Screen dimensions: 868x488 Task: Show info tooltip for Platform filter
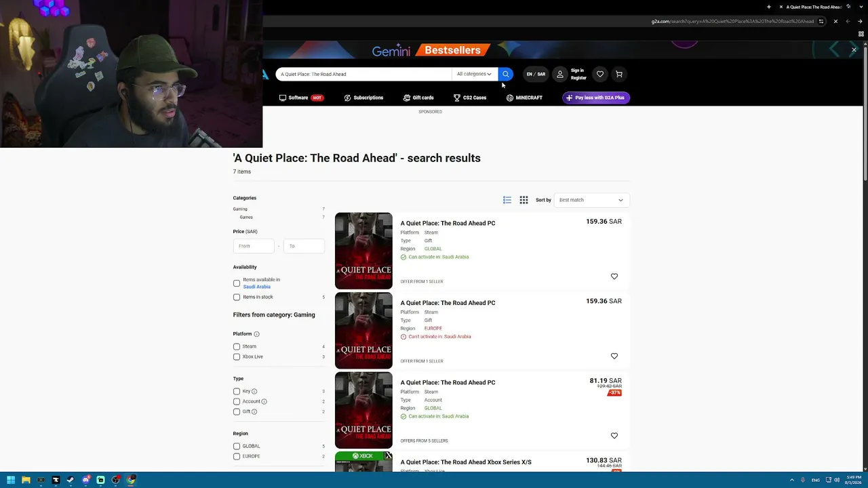point(256,334)
